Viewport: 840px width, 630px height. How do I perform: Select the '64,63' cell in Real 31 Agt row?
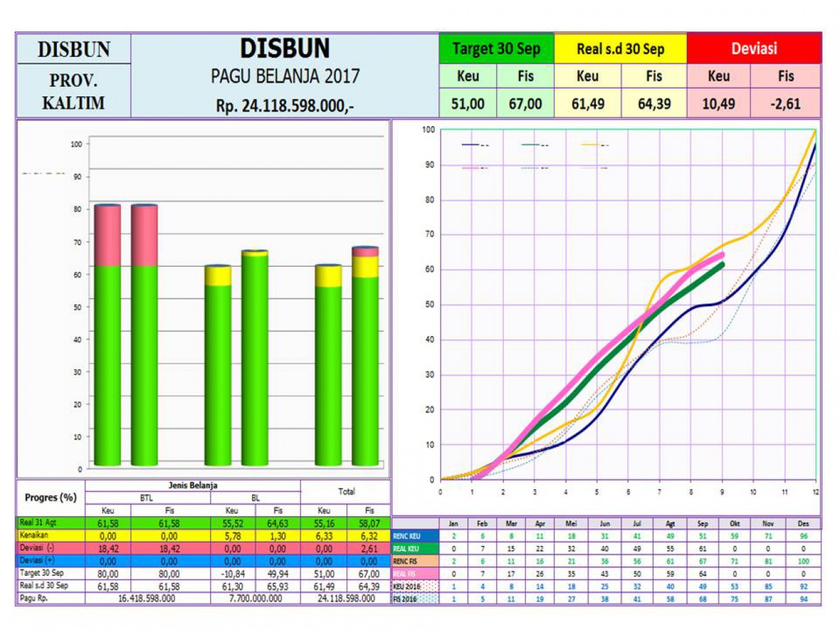pos(278,523)
